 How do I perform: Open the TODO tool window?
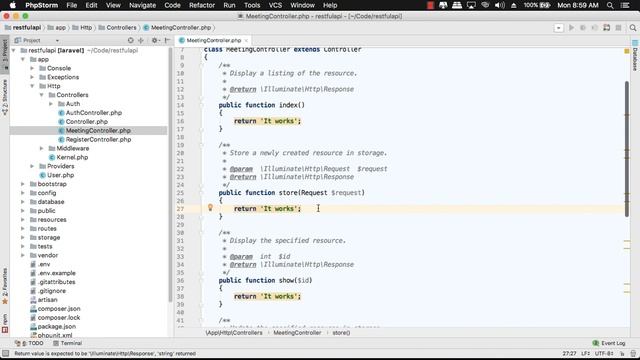[29, 343]
